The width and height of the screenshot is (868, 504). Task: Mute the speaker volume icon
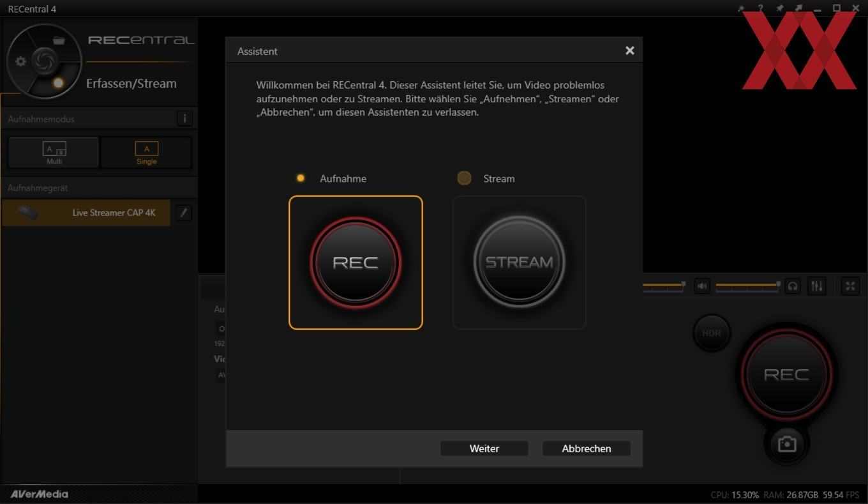[702, 286]
